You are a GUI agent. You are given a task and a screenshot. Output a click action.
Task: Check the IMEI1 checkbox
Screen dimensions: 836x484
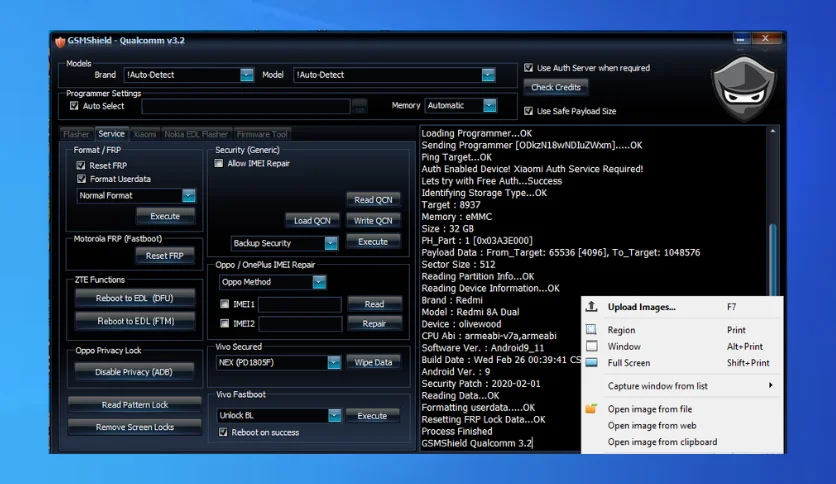click(x=224, y=304)
